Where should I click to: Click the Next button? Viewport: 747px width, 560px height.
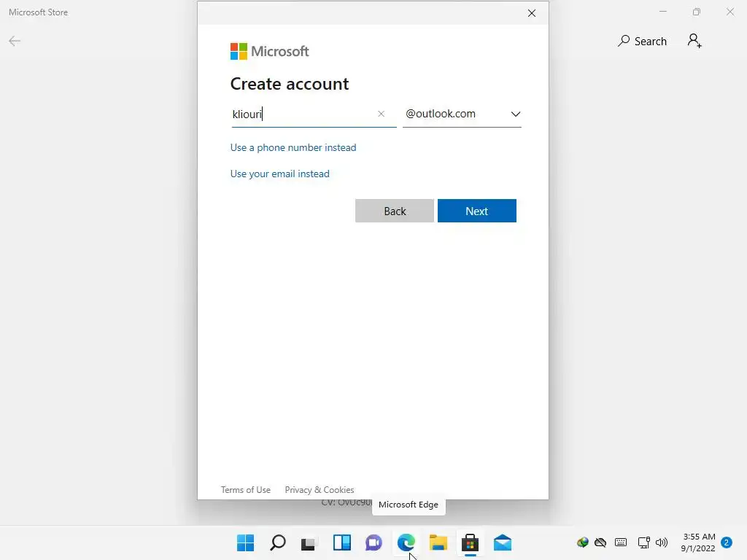tap(476, 211)
